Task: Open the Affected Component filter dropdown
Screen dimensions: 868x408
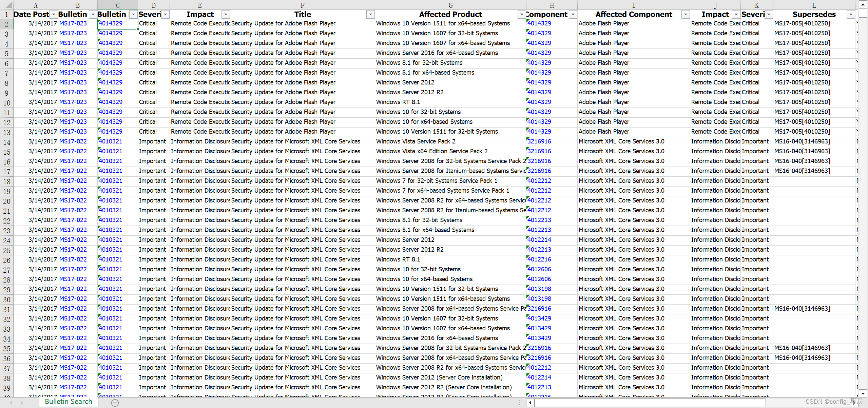Action: pyautogui.click(x=686, y=15)
